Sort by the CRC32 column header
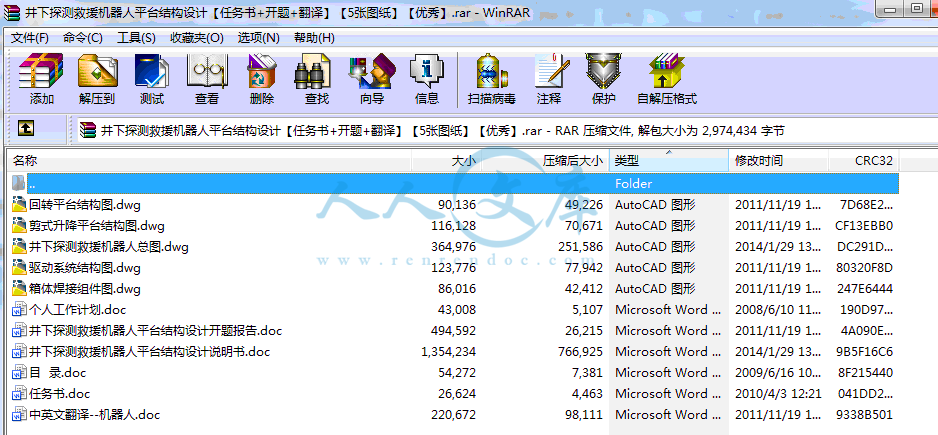The width and height of the screenshot is (938, 435). click(x=864, y=160)
